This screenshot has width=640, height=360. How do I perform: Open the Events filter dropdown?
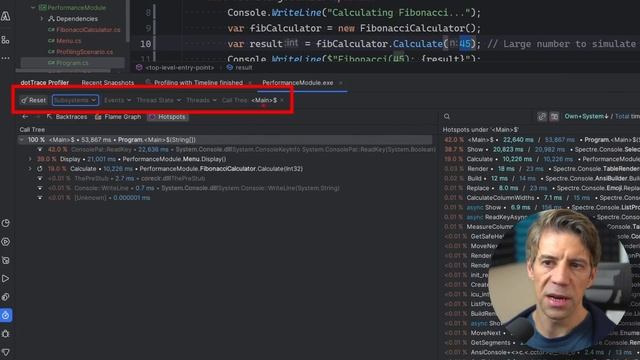(x=118, y=100)
